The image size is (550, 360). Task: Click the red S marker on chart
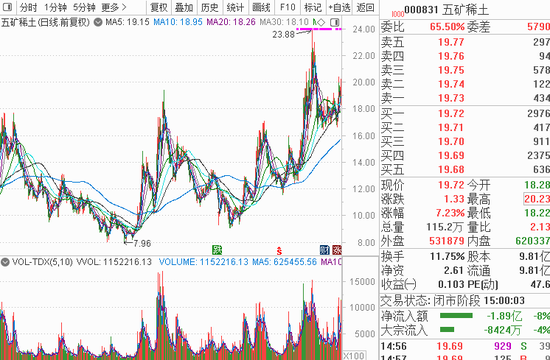click(x=279, y=251)
